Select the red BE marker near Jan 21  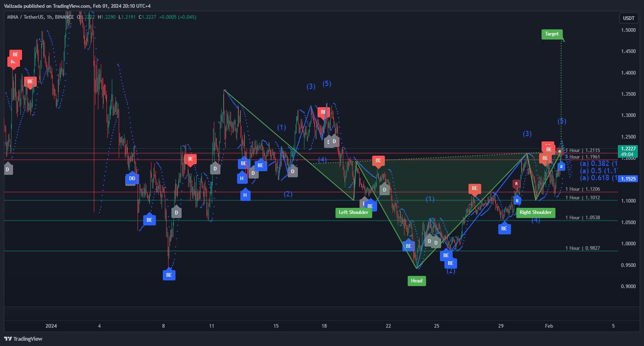(x=378, y=161)
